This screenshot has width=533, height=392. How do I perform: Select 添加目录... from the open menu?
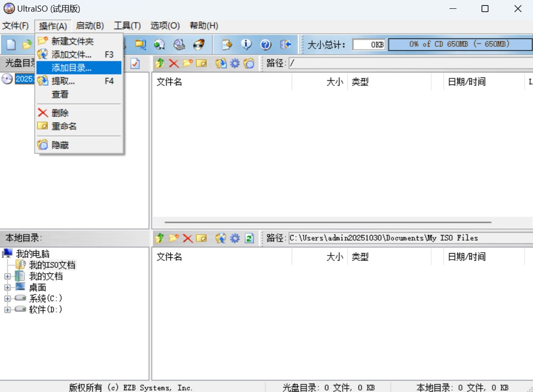(x=71, y=68)
